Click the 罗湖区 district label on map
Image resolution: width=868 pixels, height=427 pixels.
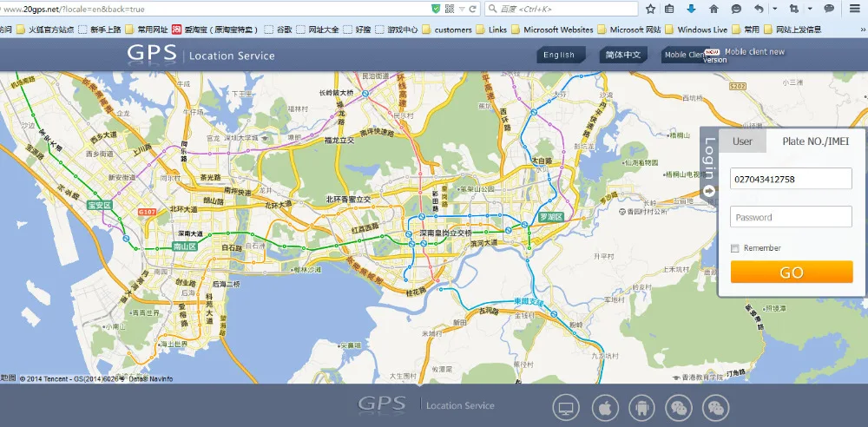coord(551,217)
